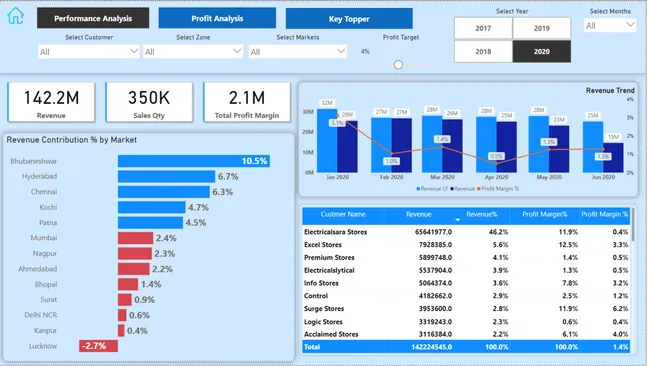The image size is (650, 366).
Task: Click the Apr 2020 0.5% margin point
Action: pyautogui.click(x=497, y=164)
